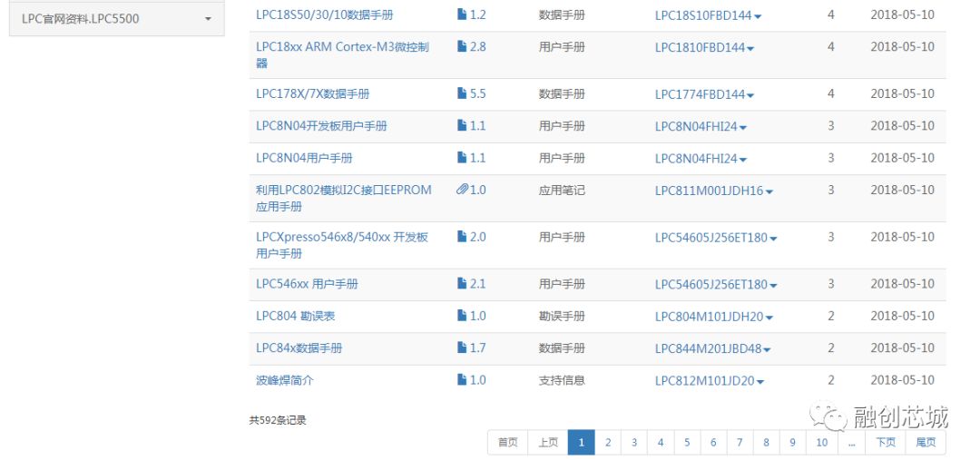The image size is (980, 460).
Task: Open LPC8N04用户手册 link
Action: pyautogui.click(x=304, y=158)
